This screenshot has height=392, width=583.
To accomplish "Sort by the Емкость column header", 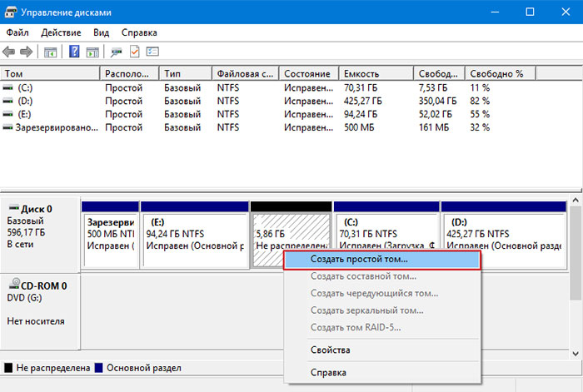I will 376,73.
